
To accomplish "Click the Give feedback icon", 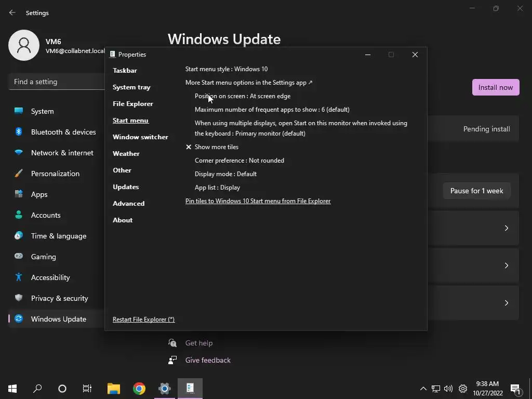I will tap(172, 360).
